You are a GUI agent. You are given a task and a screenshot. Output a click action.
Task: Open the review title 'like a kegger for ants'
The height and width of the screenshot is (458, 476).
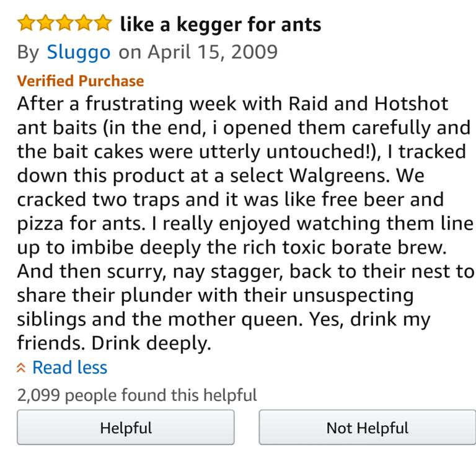220,24
